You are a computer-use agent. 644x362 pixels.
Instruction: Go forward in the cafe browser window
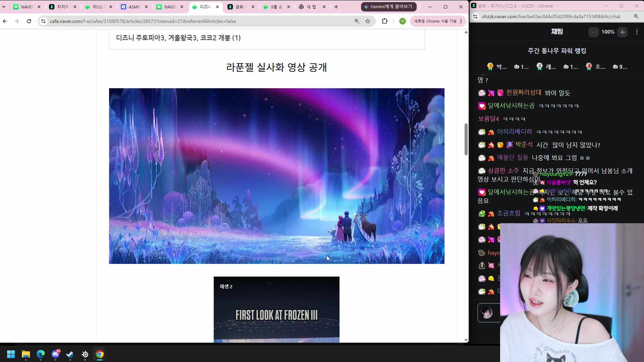point(17,21)
